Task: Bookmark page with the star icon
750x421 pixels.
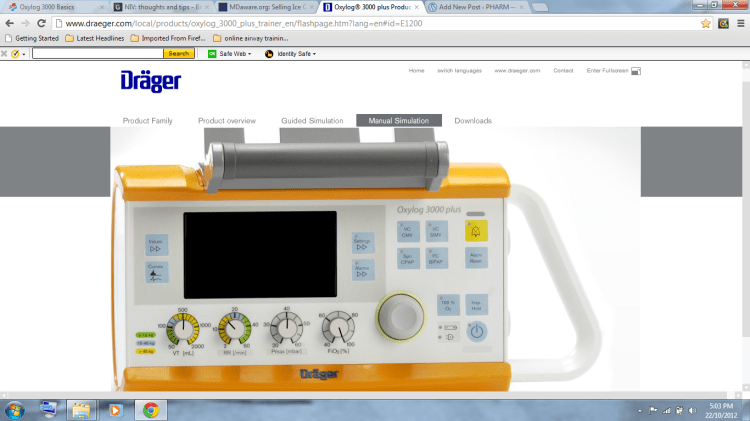Action: (x=705, y=23)
